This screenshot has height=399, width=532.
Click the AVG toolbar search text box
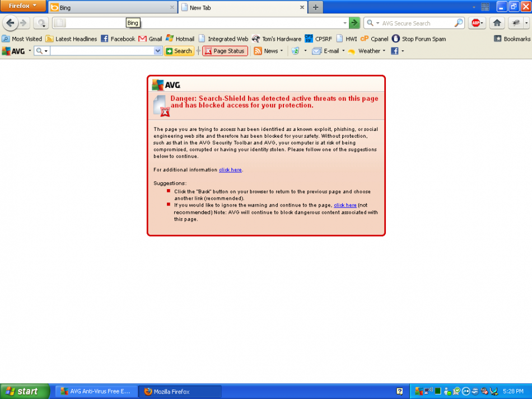[102, 51]
